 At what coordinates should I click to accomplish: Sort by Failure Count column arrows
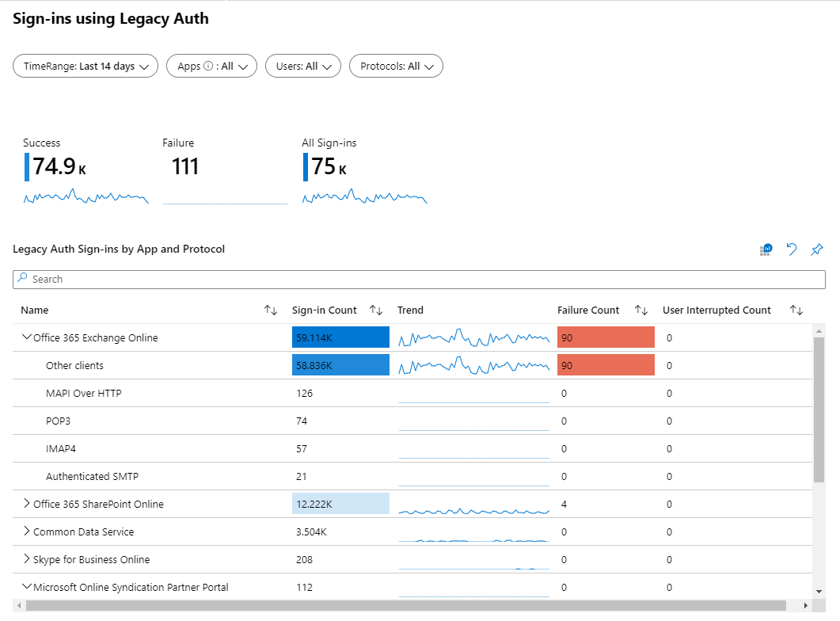(x=641, y=310)
